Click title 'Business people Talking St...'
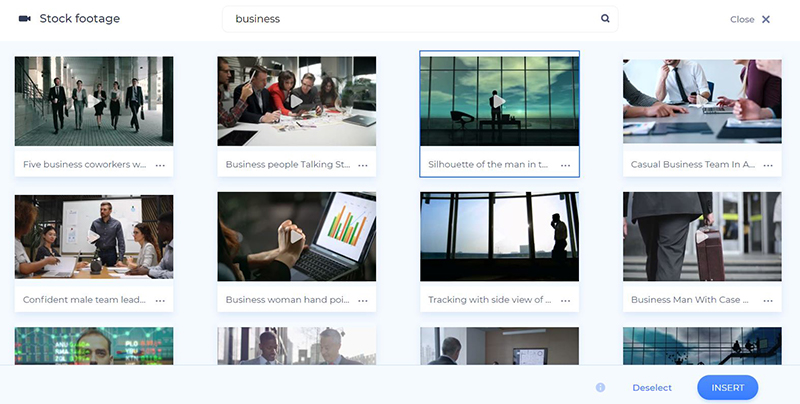This screenshot has width=800, height=404. [288, 164]
